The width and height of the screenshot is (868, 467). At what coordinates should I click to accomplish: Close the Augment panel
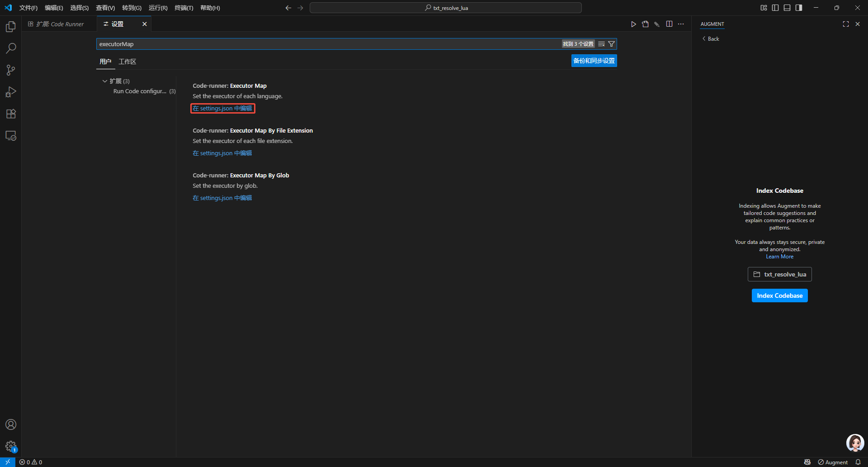pos(858,24)
